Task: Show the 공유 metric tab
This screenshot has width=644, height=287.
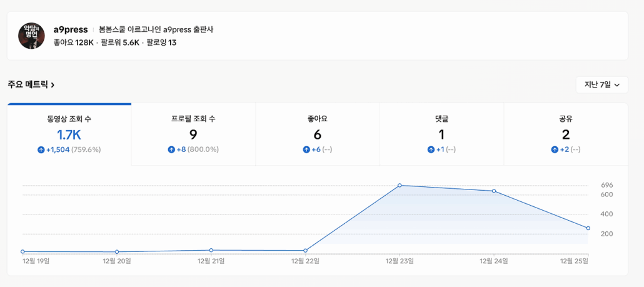Action: click(x=566, y=134)
